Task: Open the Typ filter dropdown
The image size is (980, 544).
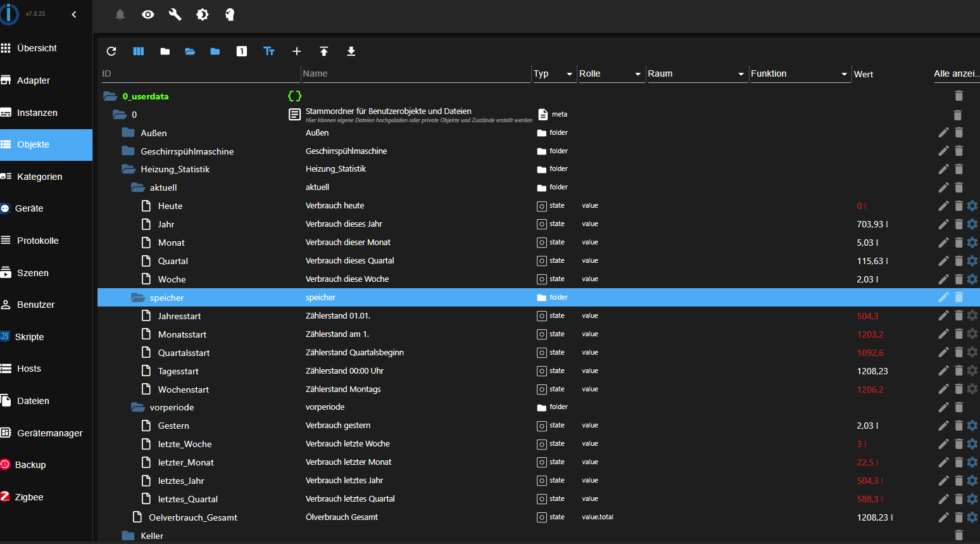Action: pos(553,74)
